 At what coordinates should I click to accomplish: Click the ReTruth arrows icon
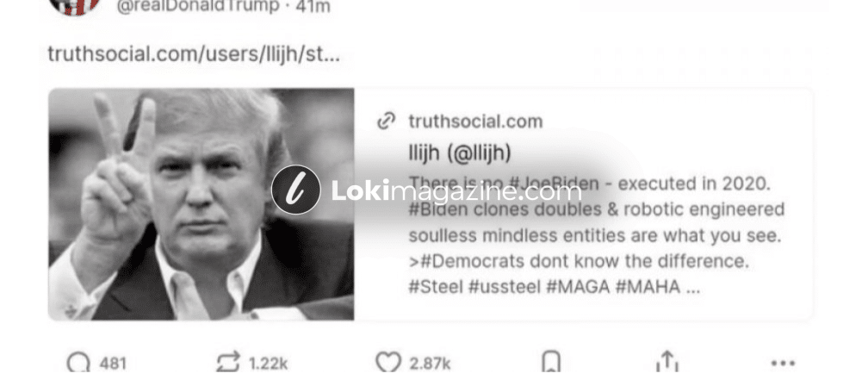(228, 363)
